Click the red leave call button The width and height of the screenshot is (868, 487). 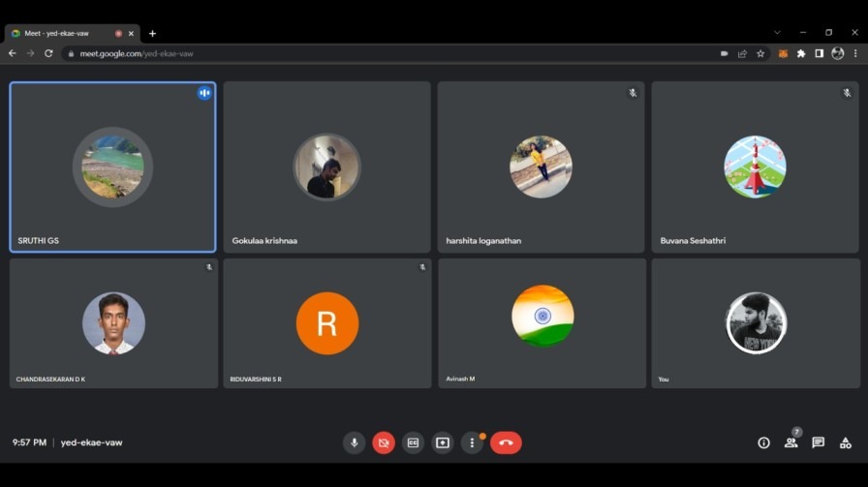tap(506, 442)
